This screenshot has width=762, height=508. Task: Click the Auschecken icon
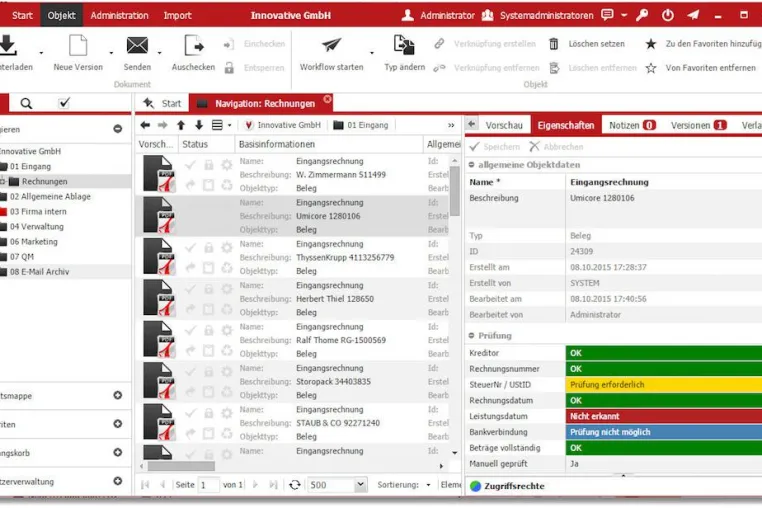(x=194, y=46)
